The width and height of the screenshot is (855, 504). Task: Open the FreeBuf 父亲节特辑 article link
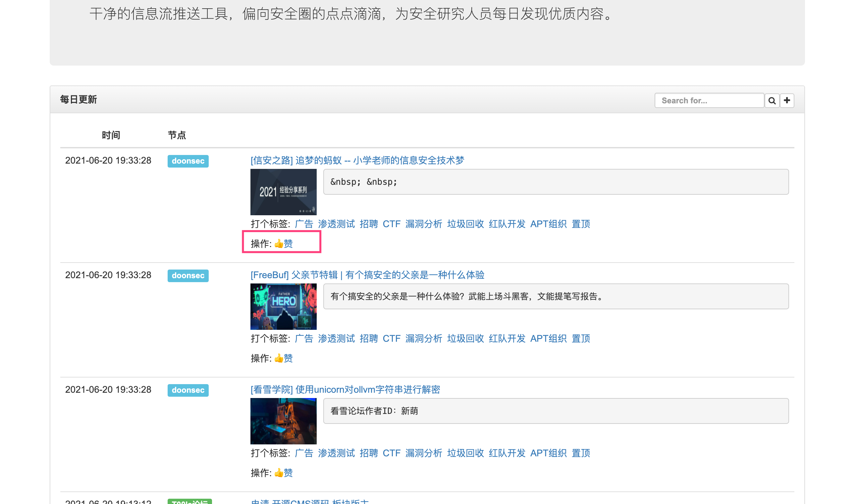pyautogui.click(x=367, y=275)
